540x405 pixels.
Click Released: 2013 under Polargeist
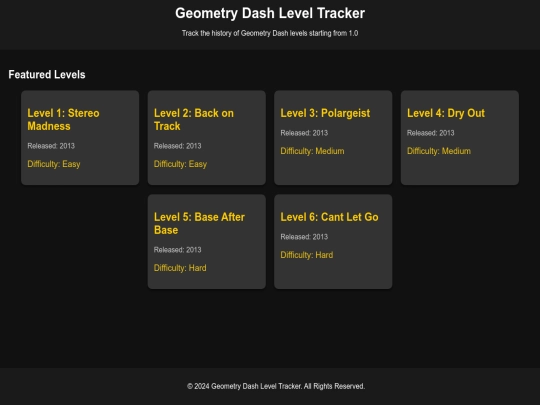click(x=304, y=133)
